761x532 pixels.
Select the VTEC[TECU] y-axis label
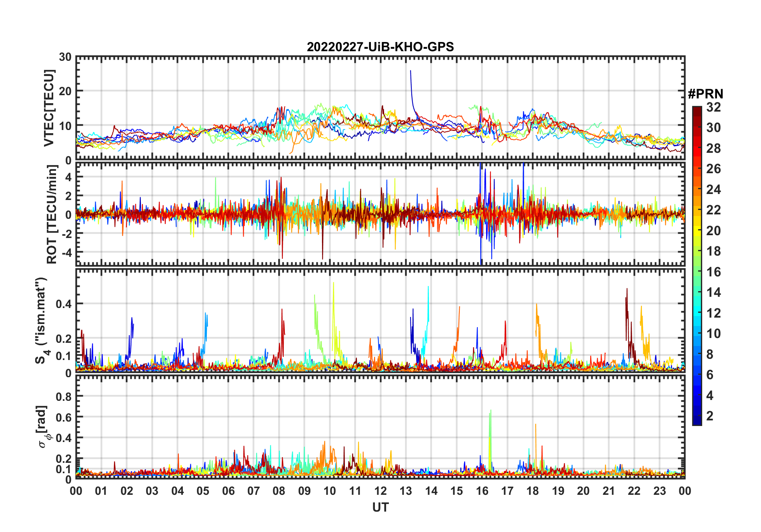49,108
